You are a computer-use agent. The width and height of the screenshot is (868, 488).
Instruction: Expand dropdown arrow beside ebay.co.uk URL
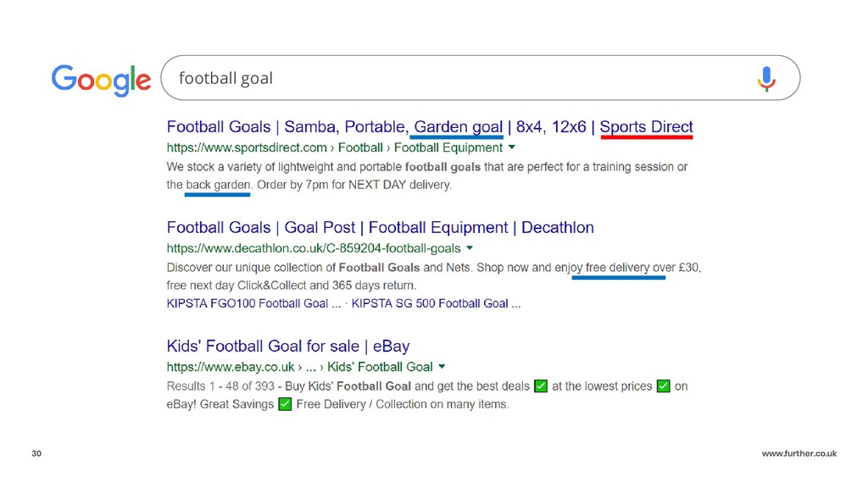pos(442,366)
